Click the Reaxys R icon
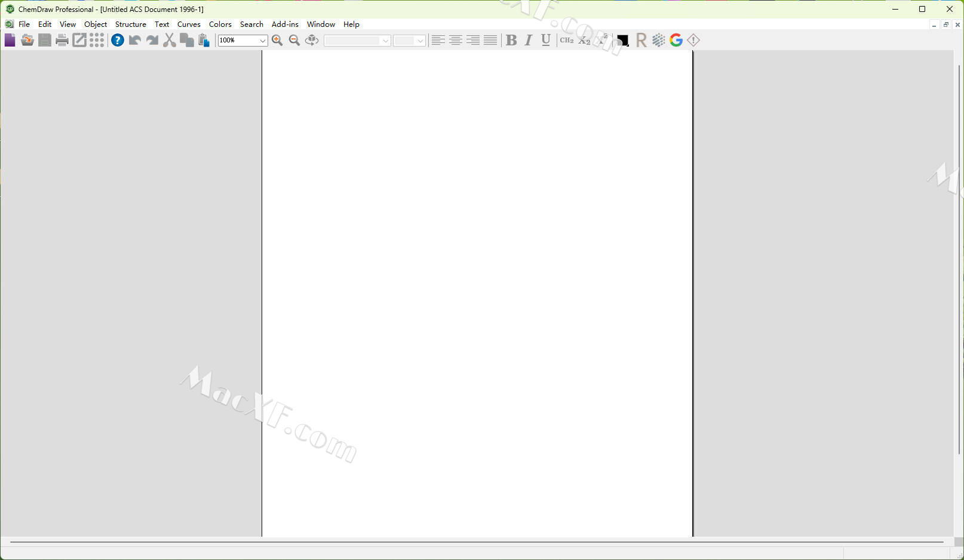 641,40
